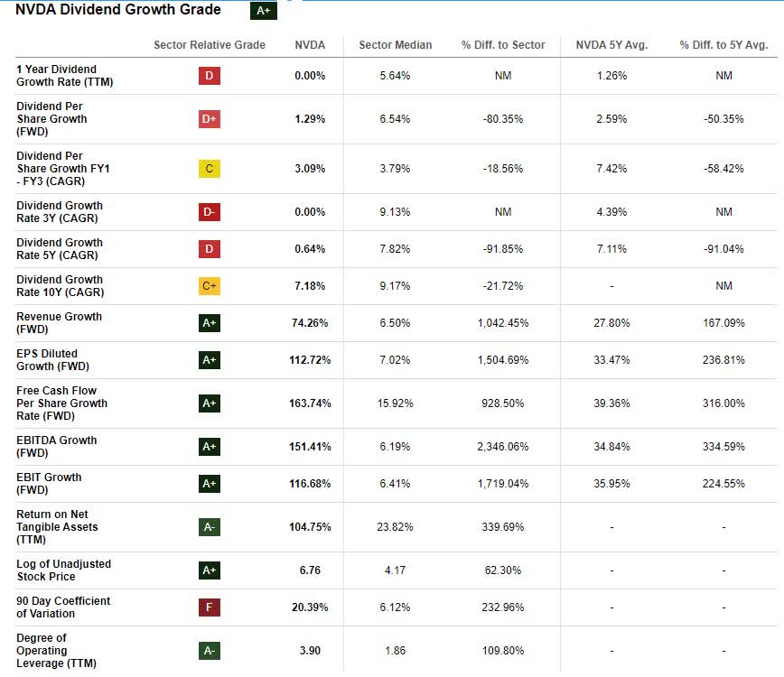Image resolution: width=784 pixels, height=677 pixels.
Task: Click the A- badge for Degree of Operating Leverage
Action: (210, 651)
